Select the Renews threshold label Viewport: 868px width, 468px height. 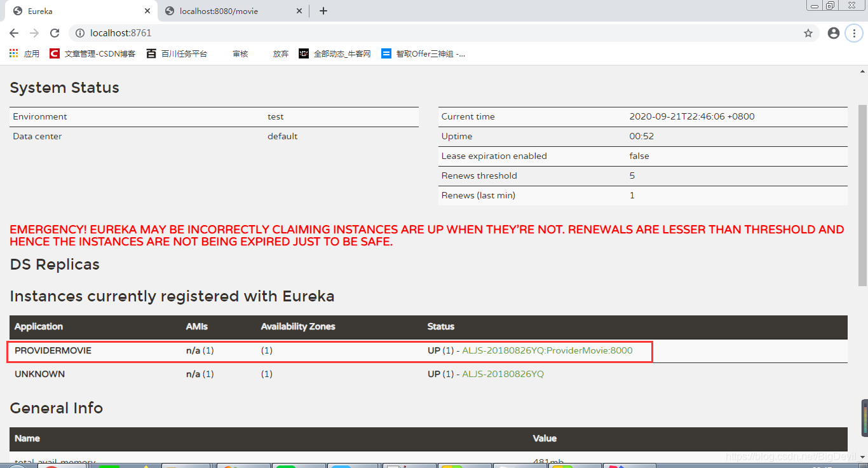(x=479, y=176)
